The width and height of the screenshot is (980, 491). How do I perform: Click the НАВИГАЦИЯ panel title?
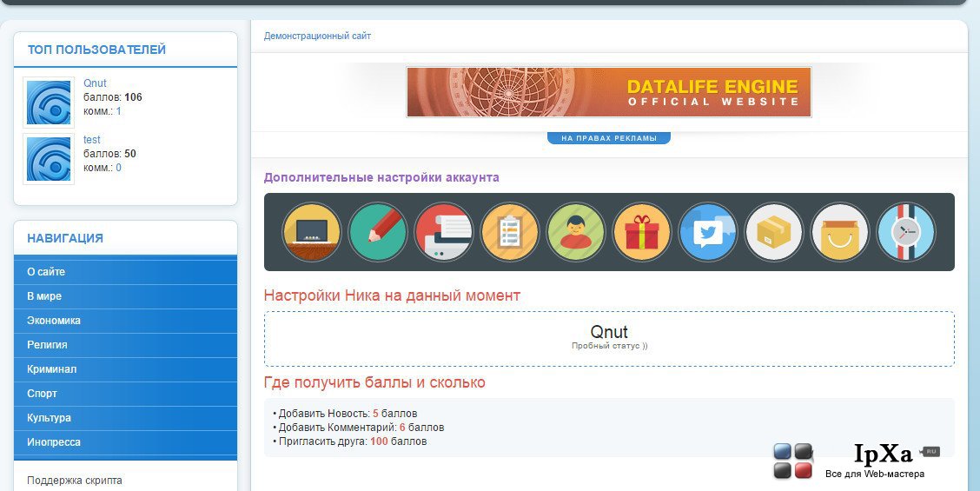65,238
